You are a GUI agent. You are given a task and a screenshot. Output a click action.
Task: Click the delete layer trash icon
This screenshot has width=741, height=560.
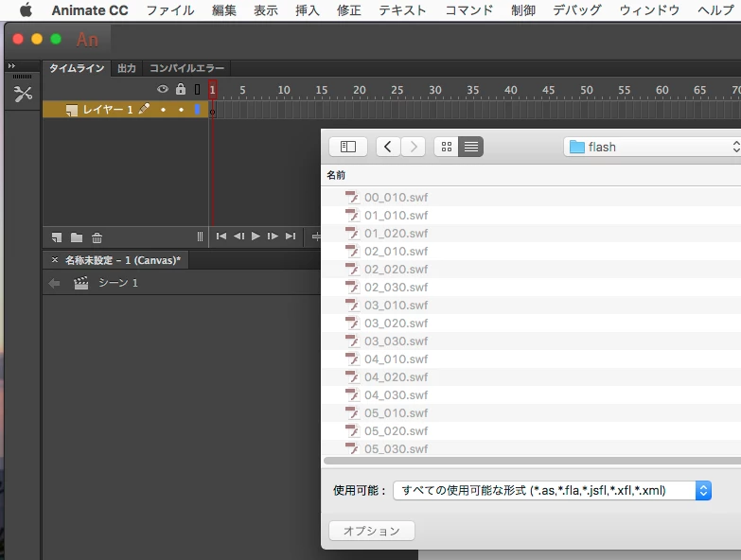(x=97, y=237)
